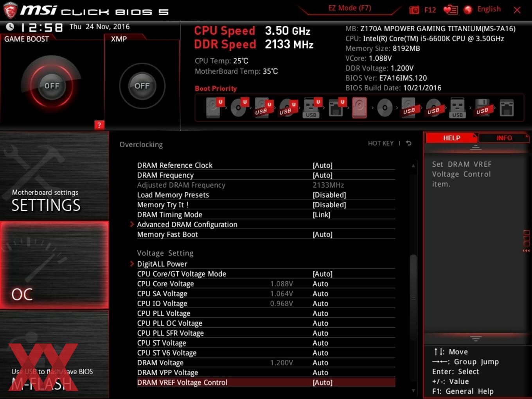Select the UEFI USB CD/DVD boot icon
Screen dimensions: 532x399
tap(287, 108)
